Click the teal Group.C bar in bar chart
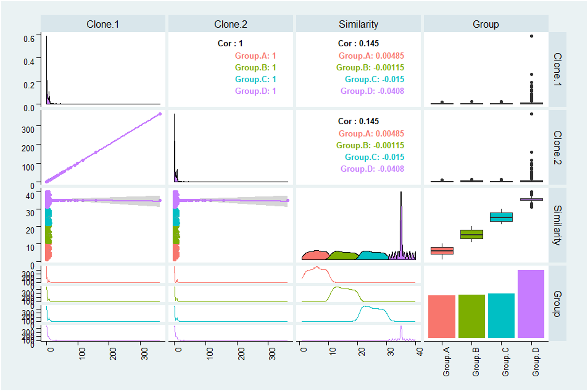 [501, 316]
